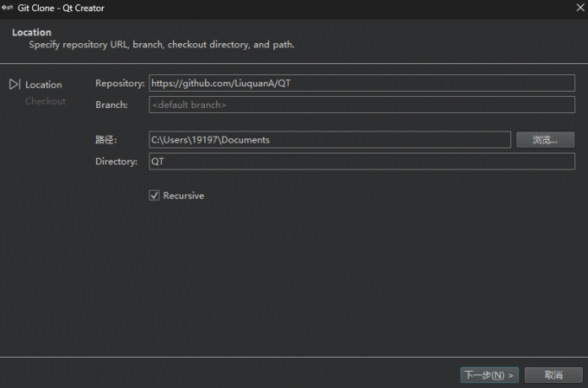
Task: Click the 路径 path input field
Action: coord(329,140)
